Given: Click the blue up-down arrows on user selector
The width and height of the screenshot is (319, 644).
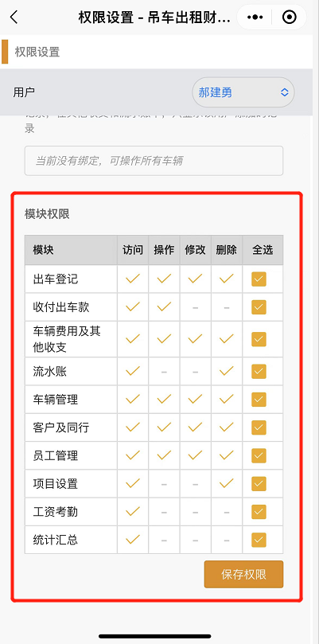Looking at the screenshot, I should point(285,92).
